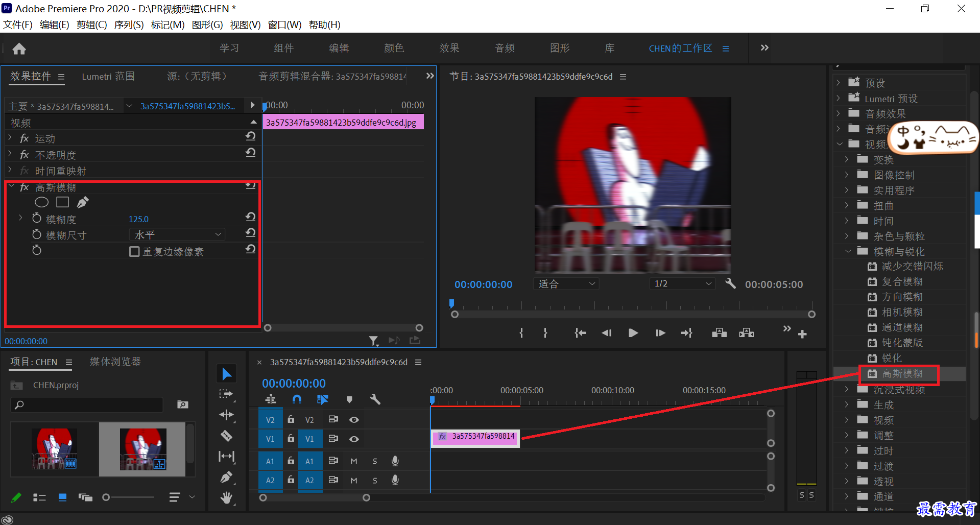This screenshot has height=525, width=980.
Task: Select the Track Select Forward tool
Action: (226, 394)
